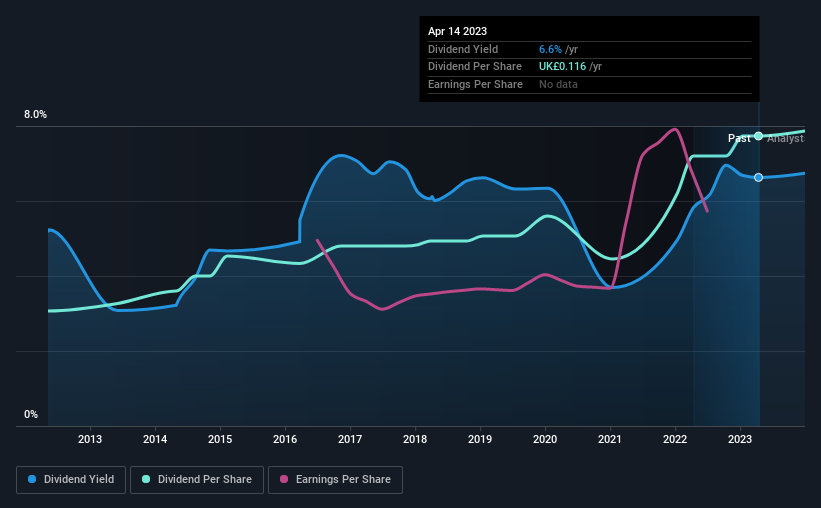Click the Analysts label on chart

pyautogui.click(x=786, y=138)
